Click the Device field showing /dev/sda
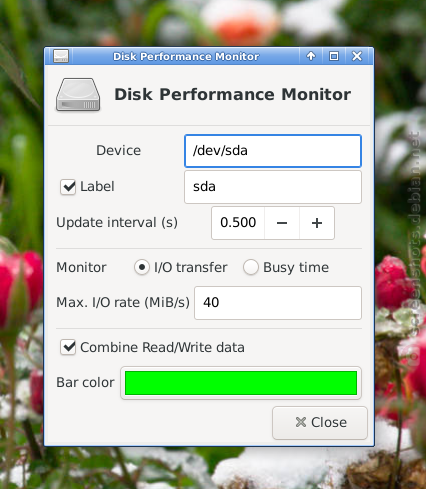 (x=273, y=151)
